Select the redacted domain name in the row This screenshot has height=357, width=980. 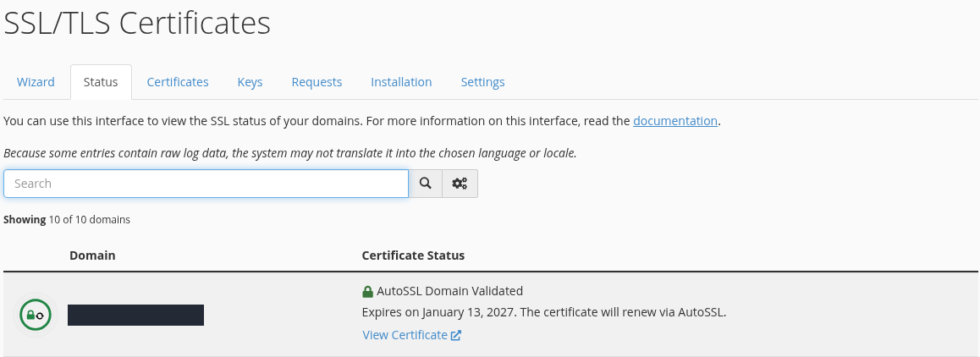(x=135, y=315)
